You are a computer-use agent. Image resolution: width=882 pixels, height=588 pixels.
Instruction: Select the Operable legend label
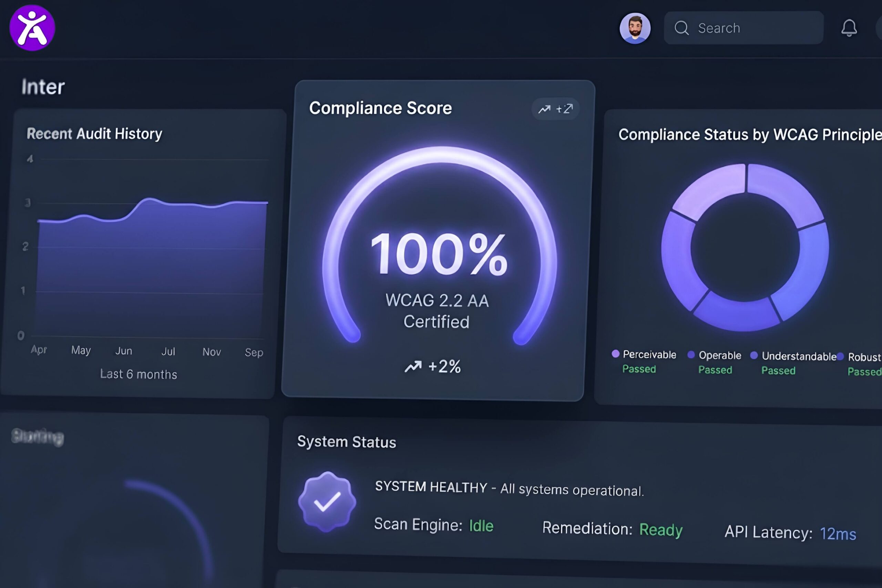click(x=720, y=355)
